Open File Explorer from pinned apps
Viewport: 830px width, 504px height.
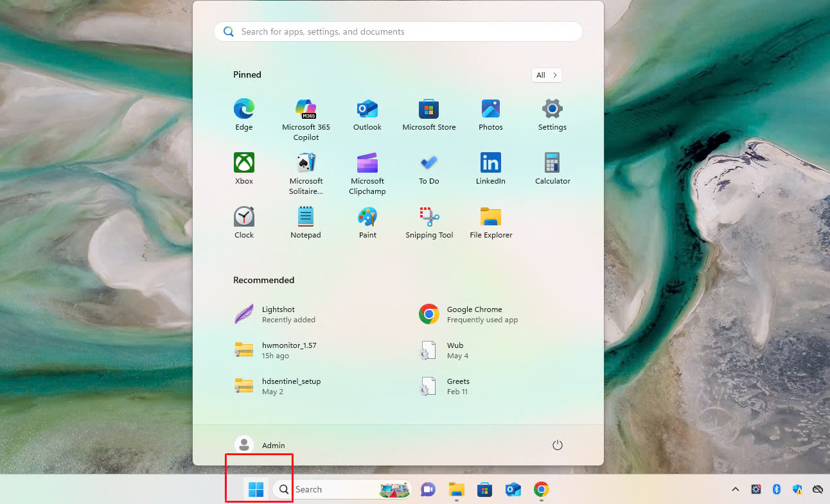491,223
